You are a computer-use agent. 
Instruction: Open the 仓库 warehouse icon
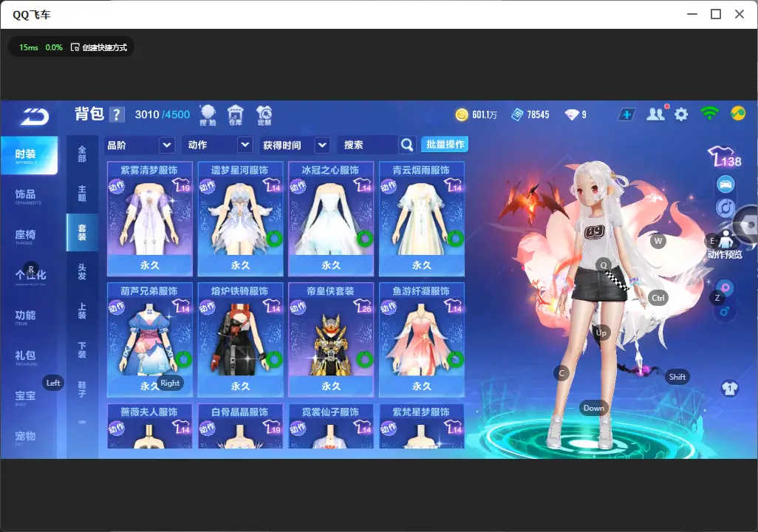pyautogui.click(x=236, y=115)
